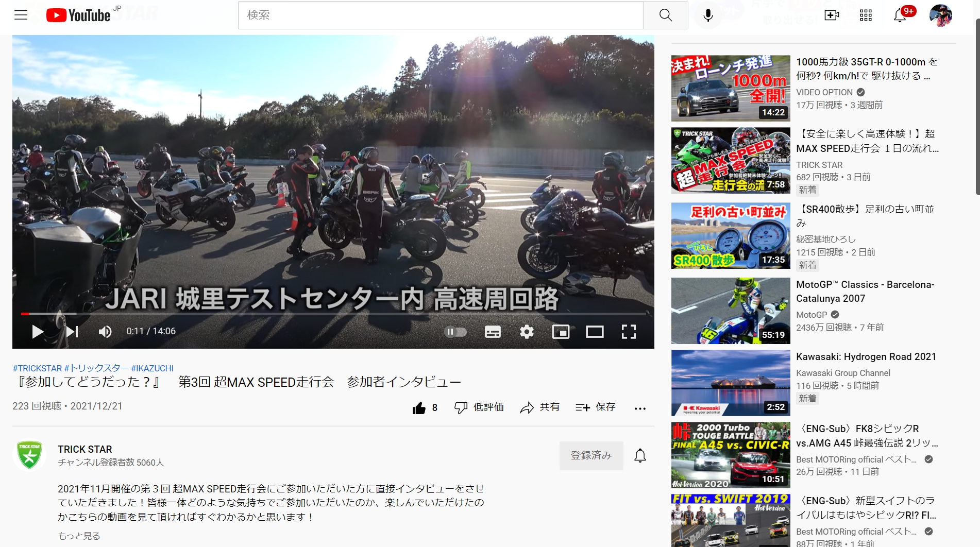
Task: Like the video with thumbs up
Action: tap(419, 408)
